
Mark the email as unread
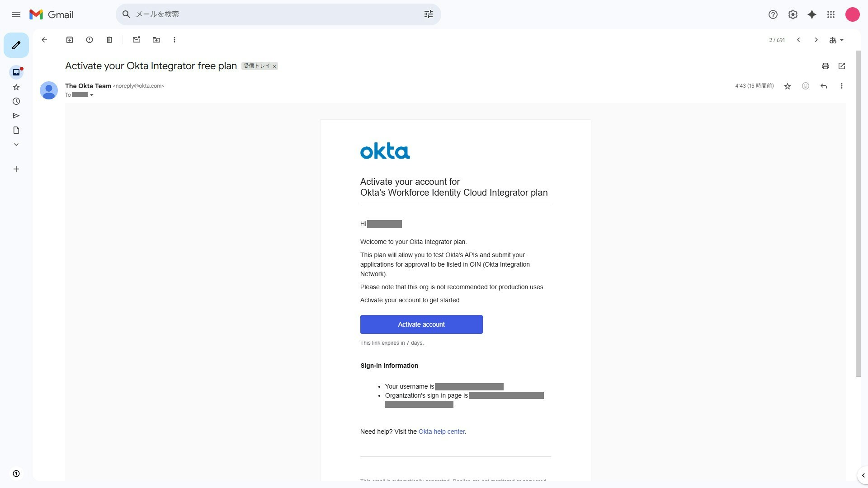pos(137,40)
